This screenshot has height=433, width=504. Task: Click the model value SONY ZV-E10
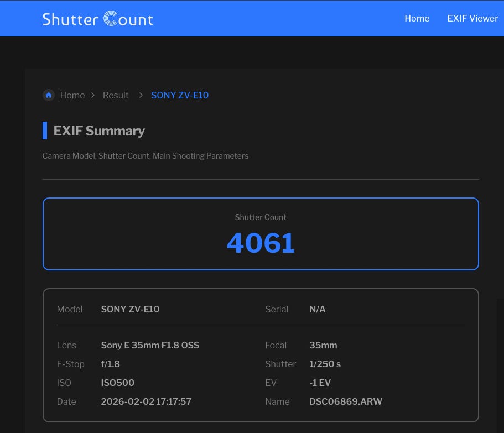pyautogui.click(x=130, y=309)
